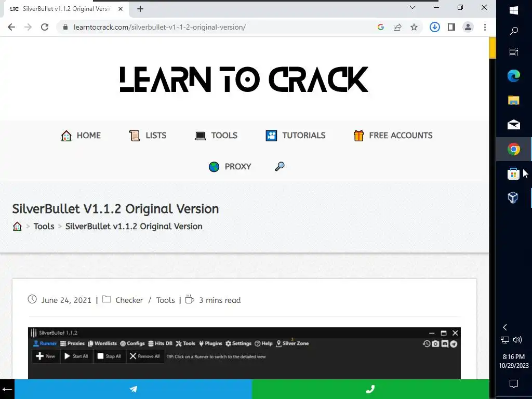Click the magnifier search icon in site menu
The width and height of the screenshot is (532, 399).
(280, 166)
